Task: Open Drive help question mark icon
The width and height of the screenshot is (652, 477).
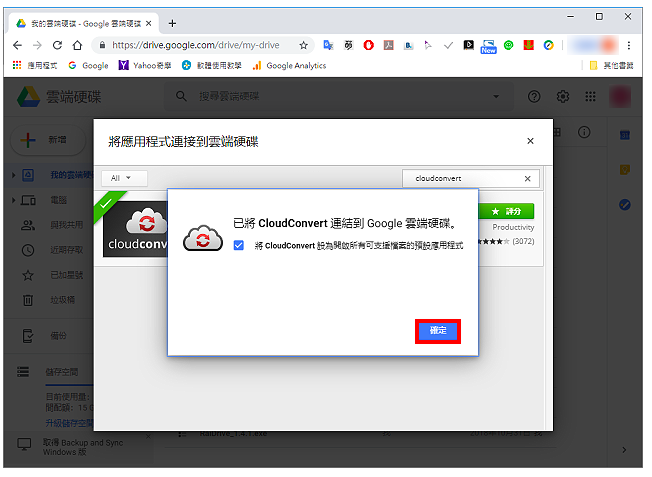Action: click(534, 96)
